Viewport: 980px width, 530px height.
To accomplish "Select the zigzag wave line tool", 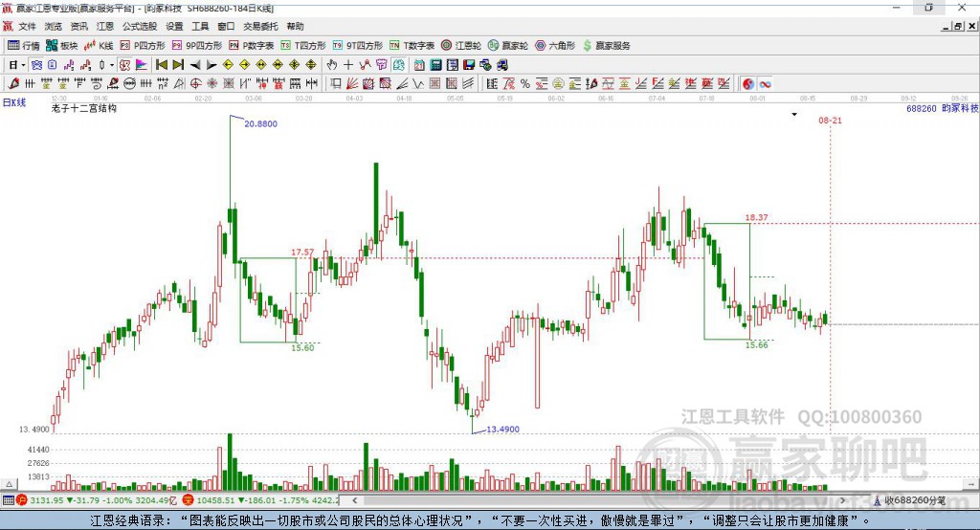I will pyautogui.click(x=417, y=83).
